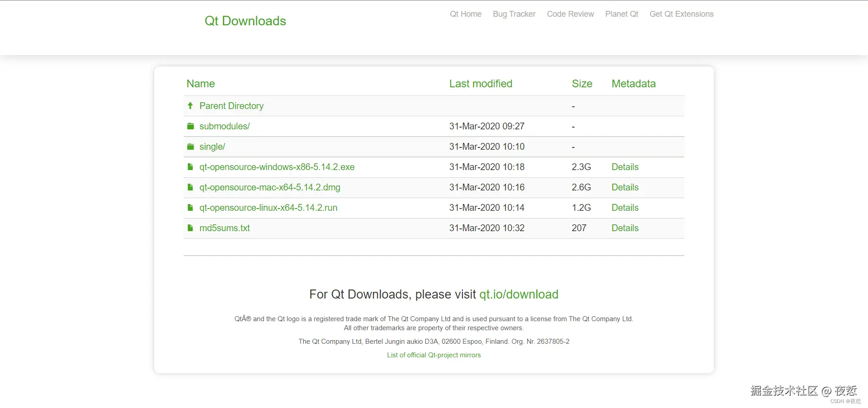Open Get Qt Extensions in the top navigation
This screenshot has height=408, width=868.
[x=682, y=14]
